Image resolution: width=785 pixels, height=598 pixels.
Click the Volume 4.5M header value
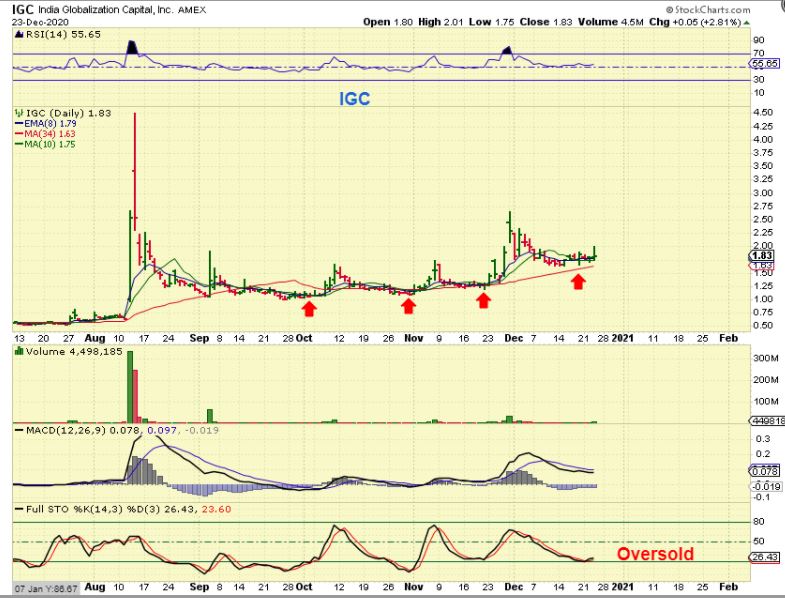coord(611,22)
